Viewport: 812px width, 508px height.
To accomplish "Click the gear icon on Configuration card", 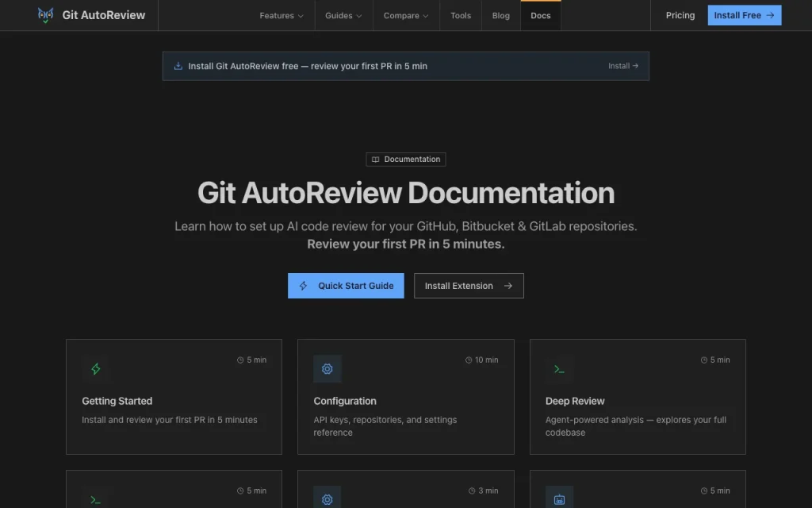I will (327, 368).
